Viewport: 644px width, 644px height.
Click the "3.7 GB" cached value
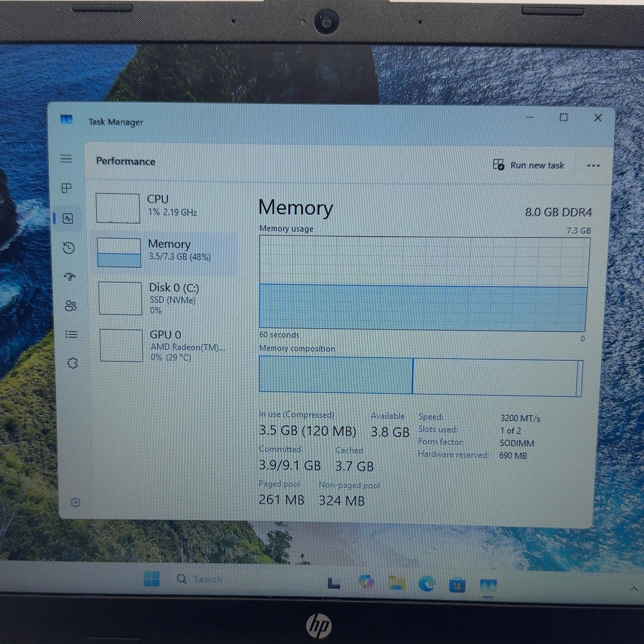[354, 466]
